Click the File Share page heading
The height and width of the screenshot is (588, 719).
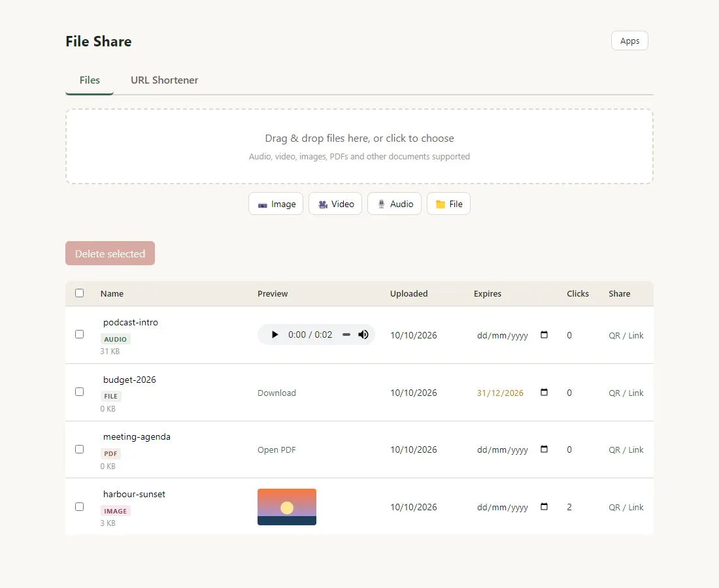point(99,41)
